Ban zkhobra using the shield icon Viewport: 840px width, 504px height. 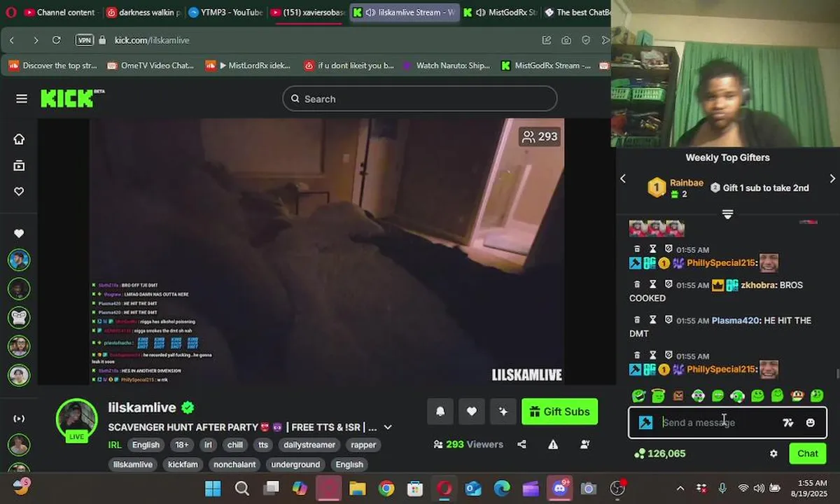[668, 284]
